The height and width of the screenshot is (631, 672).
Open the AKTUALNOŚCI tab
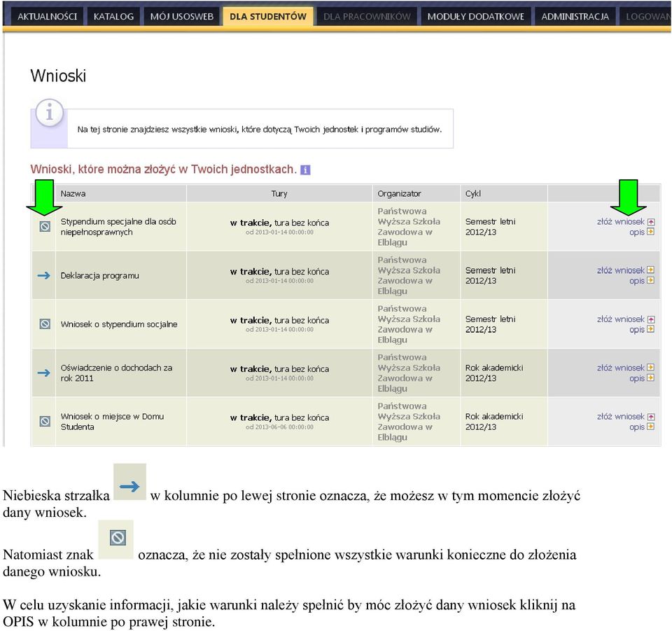pos(47,16)
